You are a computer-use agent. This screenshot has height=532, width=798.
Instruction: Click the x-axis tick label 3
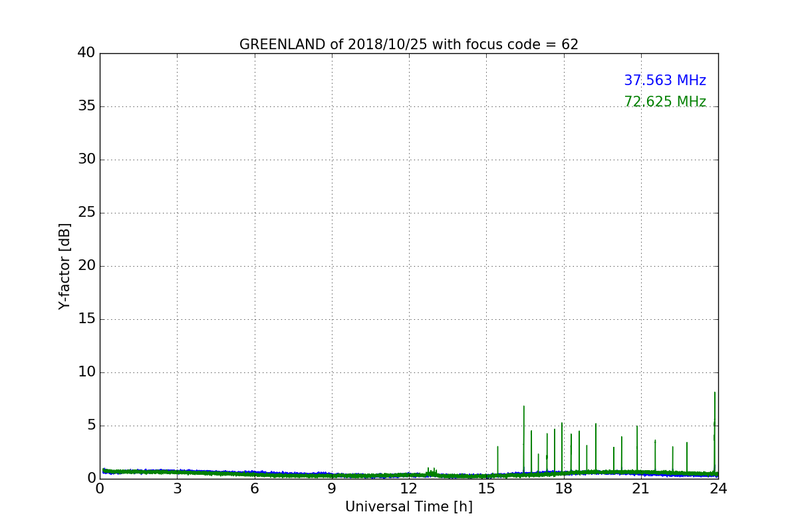[x=177, y=489]
